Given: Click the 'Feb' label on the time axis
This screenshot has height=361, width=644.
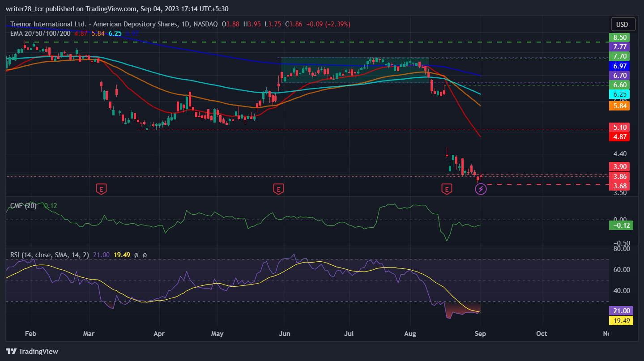Looking at the screenshot, I should pos(31,334).
